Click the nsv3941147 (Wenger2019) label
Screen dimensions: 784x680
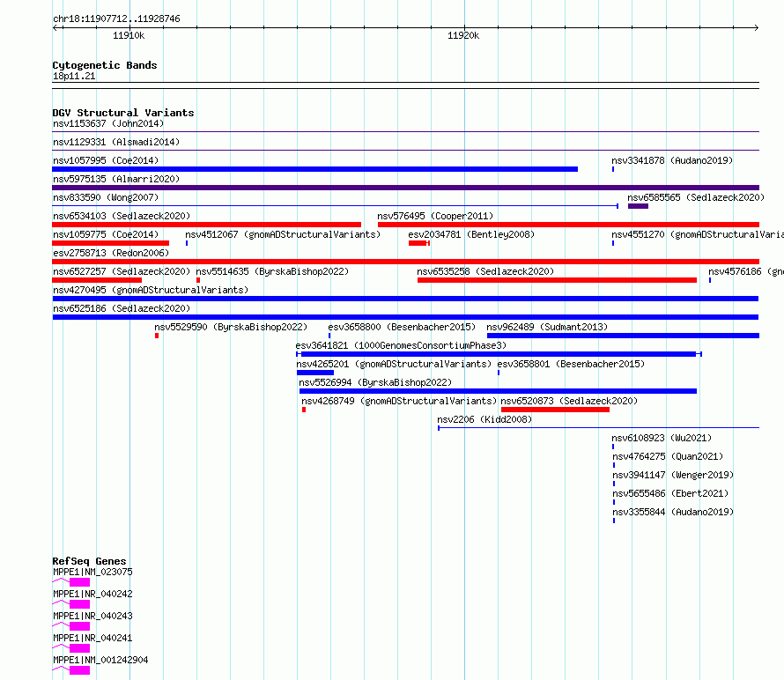673,475
